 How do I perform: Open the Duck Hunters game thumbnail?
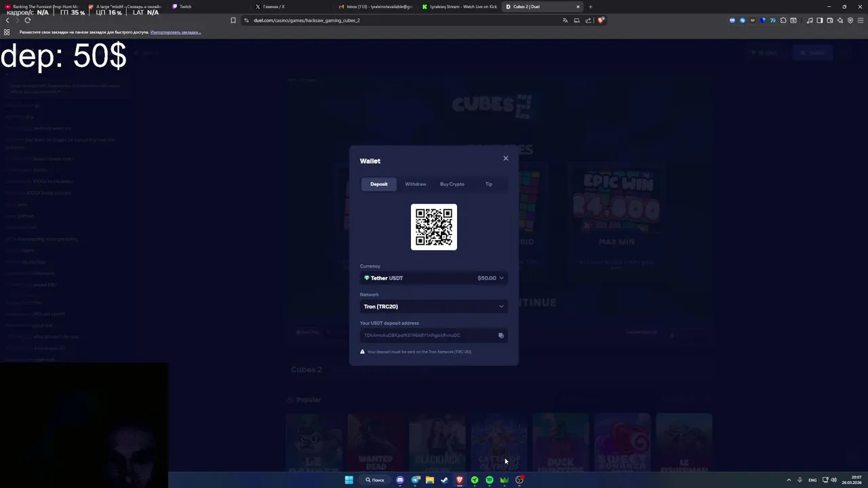[560, 444]
